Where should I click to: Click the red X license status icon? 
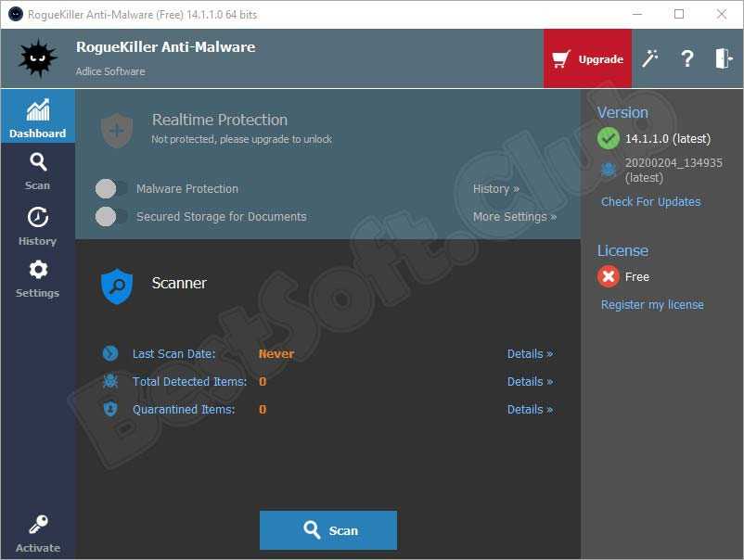[x=608, y=276]
